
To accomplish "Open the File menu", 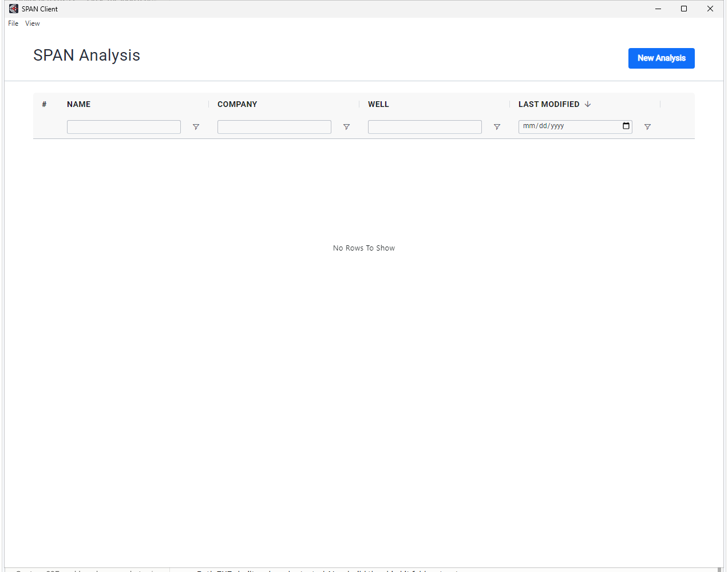I will pos(13,23).
